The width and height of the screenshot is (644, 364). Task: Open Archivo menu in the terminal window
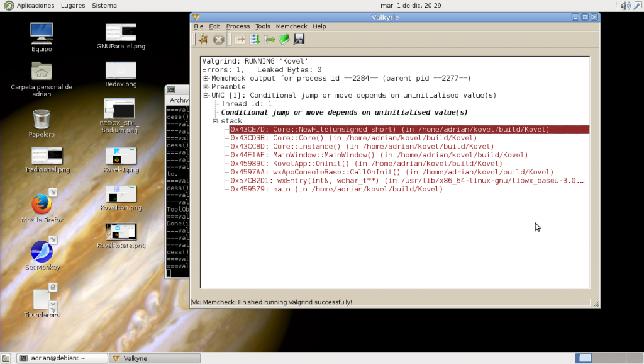179,100
